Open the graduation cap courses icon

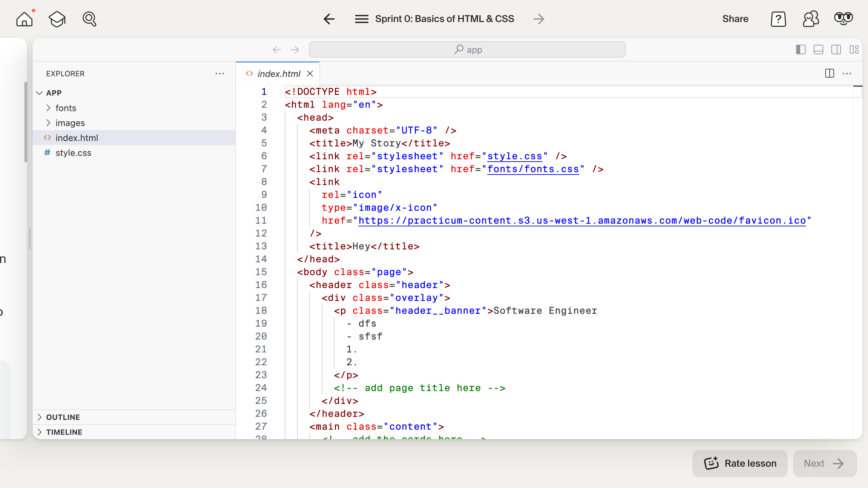(x=57, y=19)
